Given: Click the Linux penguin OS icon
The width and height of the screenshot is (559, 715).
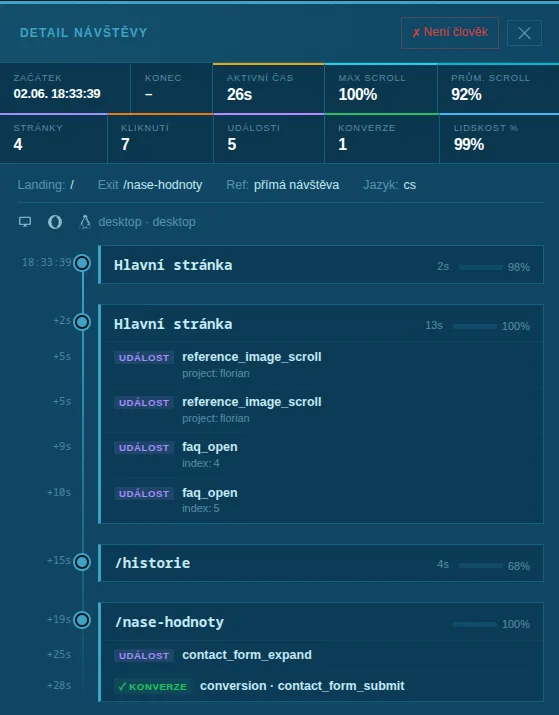Looking at the screenshot, I should point(85,222).
